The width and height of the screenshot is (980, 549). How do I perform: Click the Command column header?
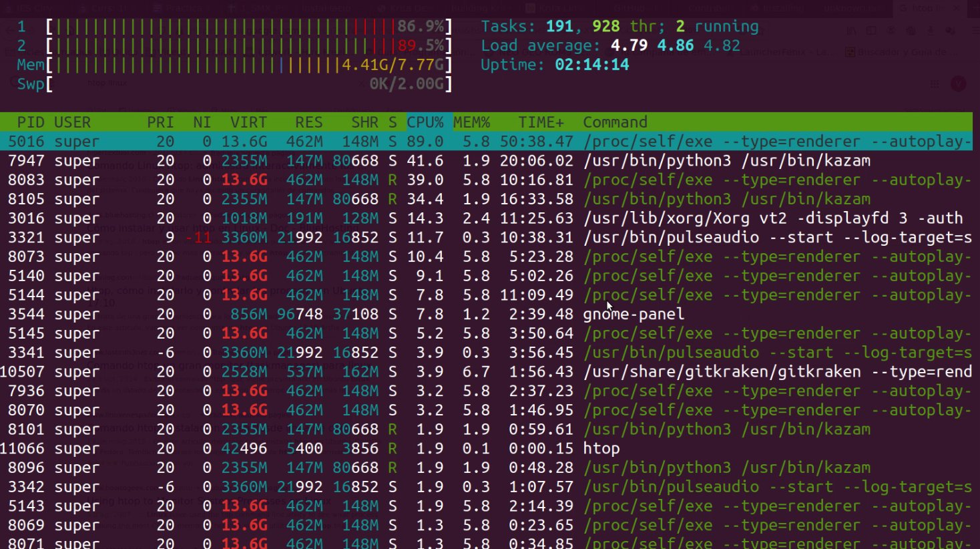coord(615,122)
